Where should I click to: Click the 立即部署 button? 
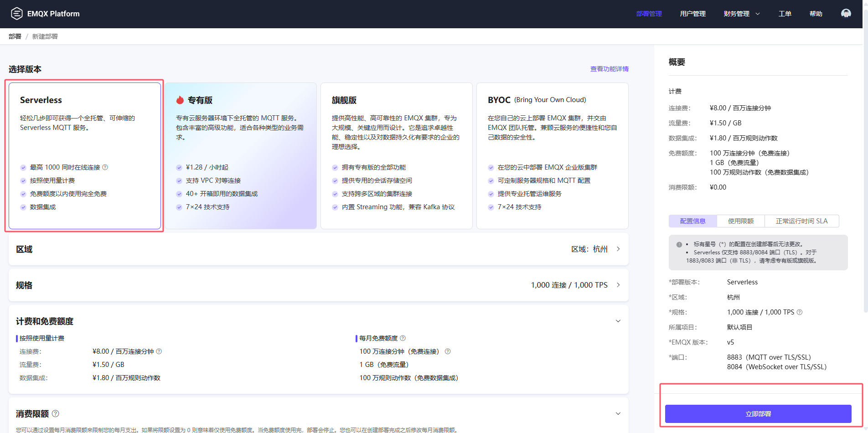coord(758,414)
